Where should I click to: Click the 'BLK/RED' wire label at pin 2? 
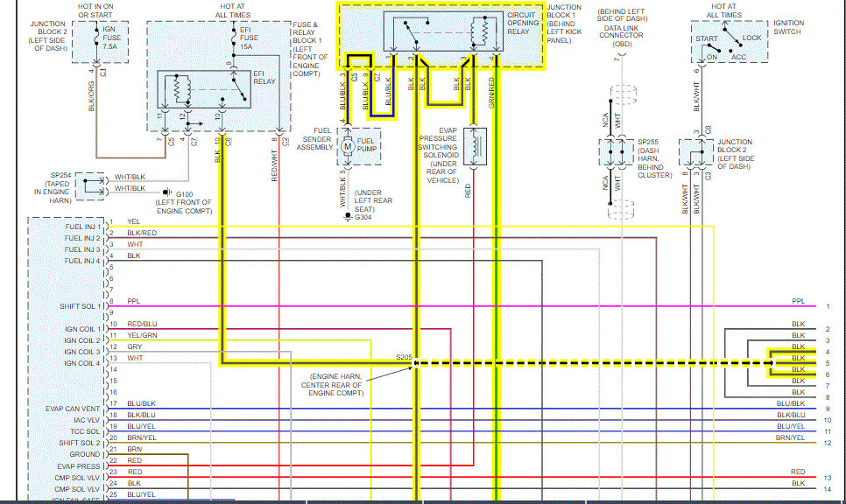pos(142,233)
